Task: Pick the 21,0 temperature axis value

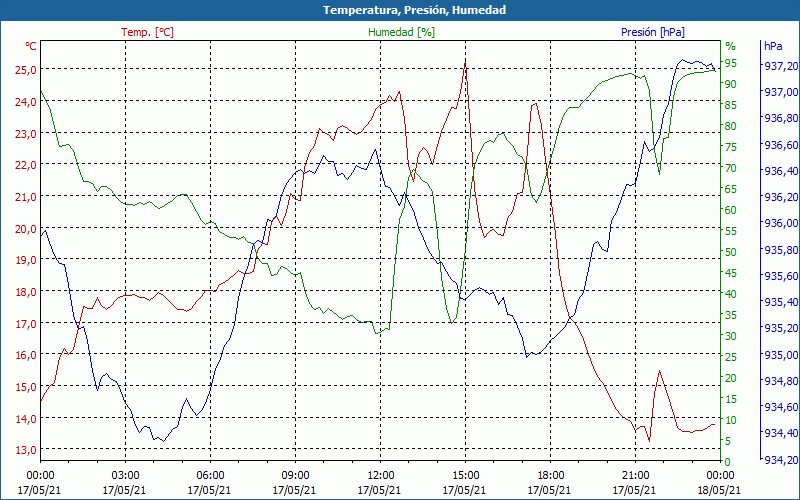Action: pyautogui.click(x=26, y=196)
